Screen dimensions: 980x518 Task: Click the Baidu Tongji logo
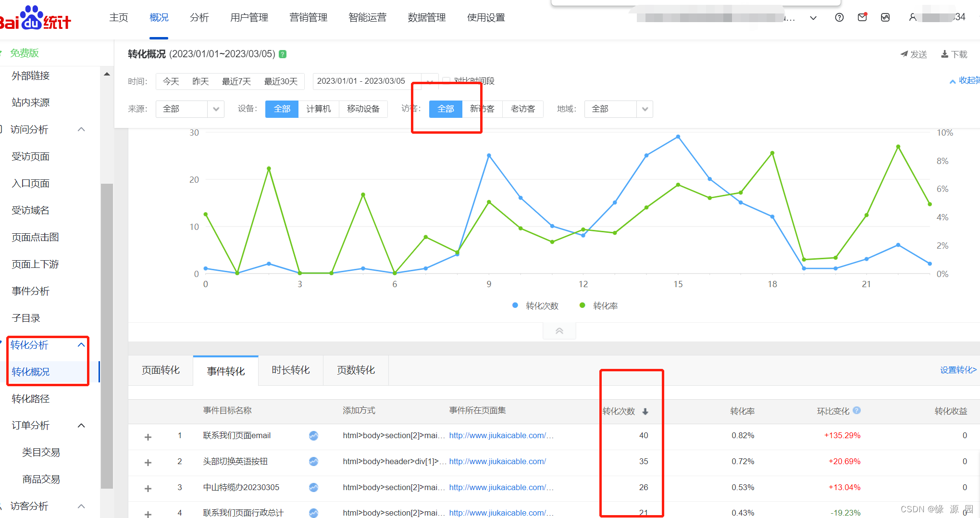pyautogui.click(x=36, y=18)
